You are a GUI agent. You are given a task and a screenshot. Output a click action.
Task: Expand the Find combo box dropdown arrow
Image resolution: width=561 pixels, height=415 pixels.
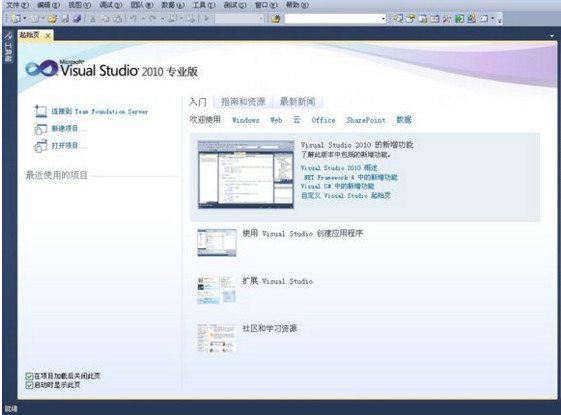[x=383, y=18]
